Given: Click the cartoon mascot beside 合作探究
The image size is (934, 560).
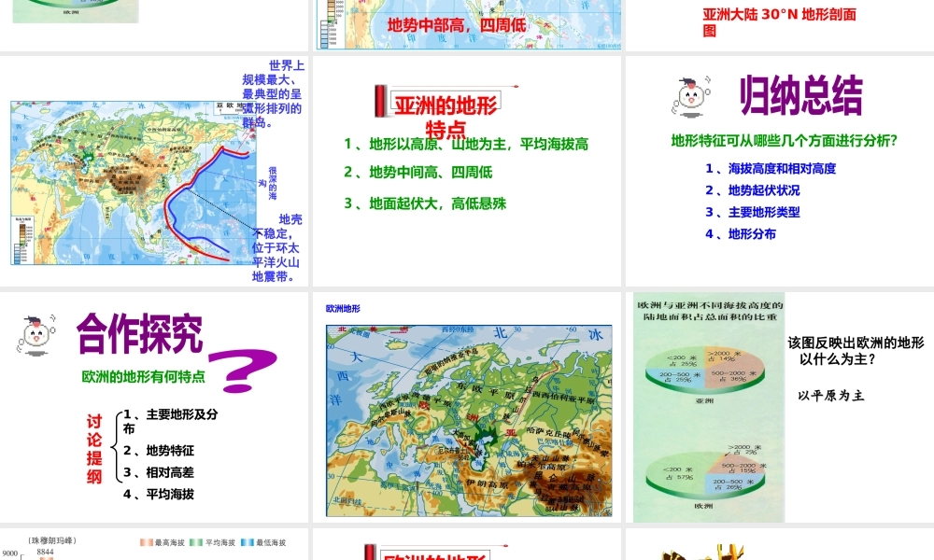Looking at the screenshot, I should pos(36,335).
